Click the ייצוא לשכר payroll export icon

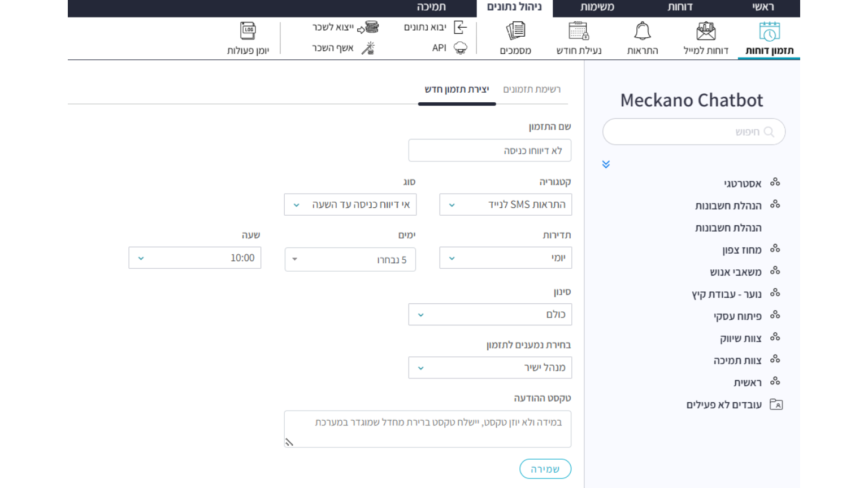point(371,27)
